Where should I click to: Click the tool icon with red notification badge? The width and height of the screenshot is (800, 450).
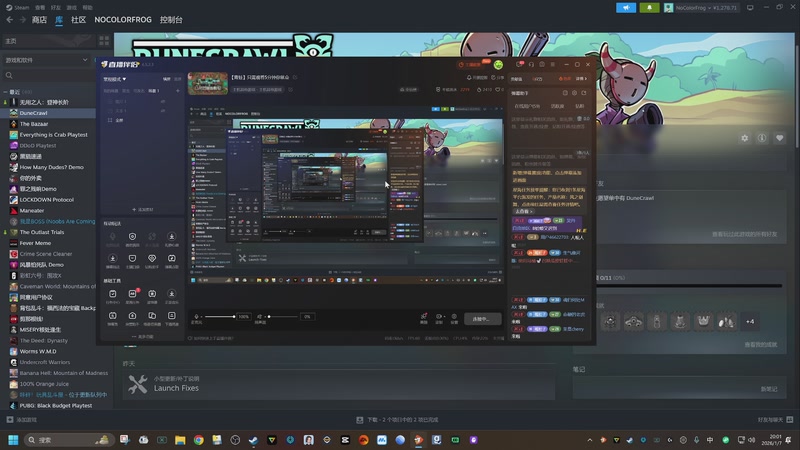(133, 294)
